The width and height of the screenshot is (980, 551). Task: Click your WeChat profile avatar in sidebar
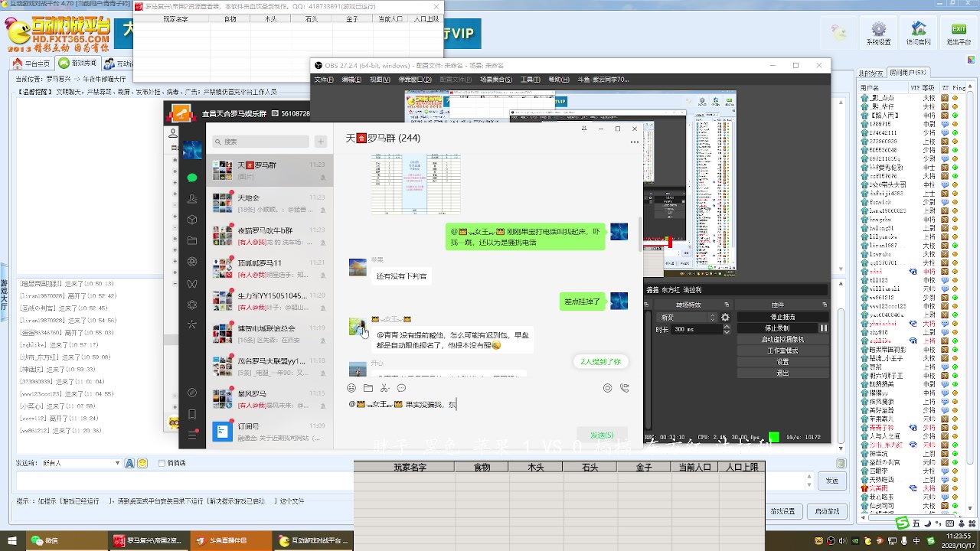tap(192, 149)
